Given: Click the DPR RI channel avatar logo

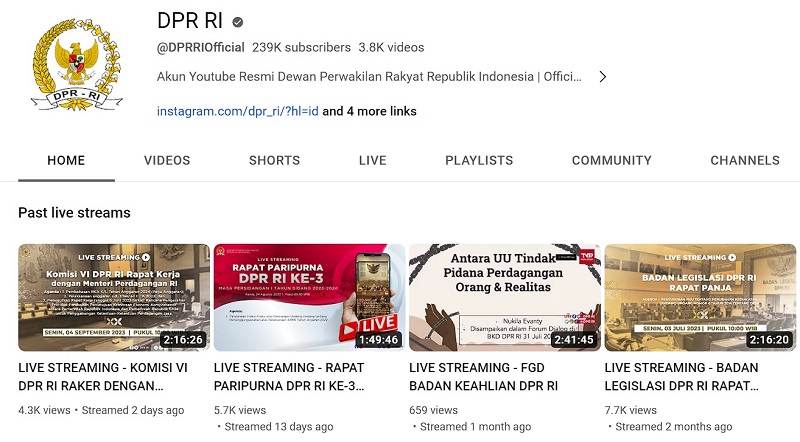Looking at the screenshot, I should [77, 64].
